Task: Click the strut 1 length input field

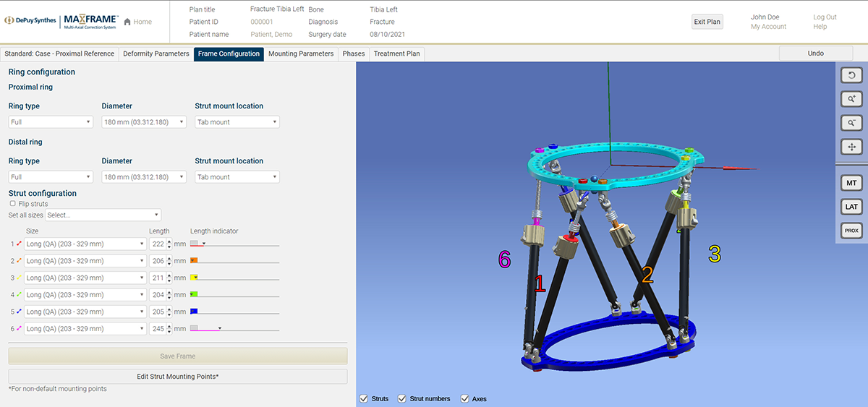Action: point(158,244)
